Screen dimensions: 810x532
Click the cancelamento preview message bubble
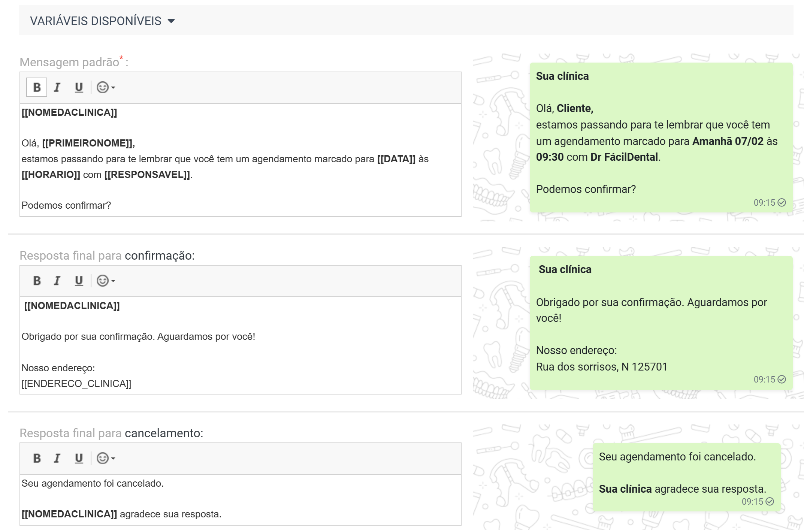point(686,477)
